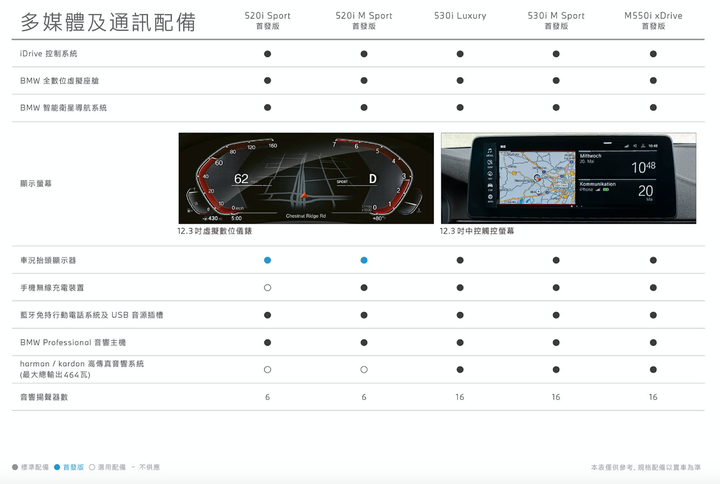This screenshot has width=720, height=484.
Task: Click the 智能衛星導航 dot under 530i Luxury
Action: [x=460, y=108]
